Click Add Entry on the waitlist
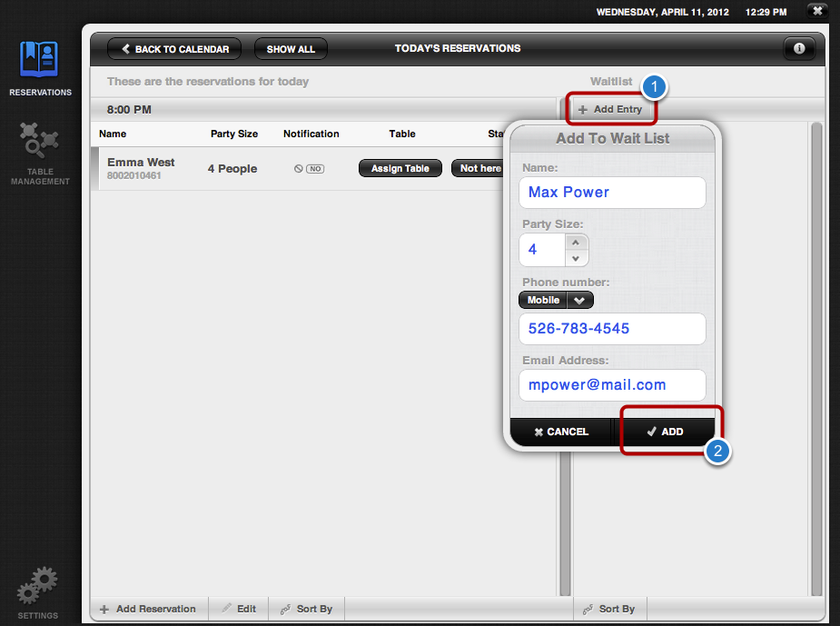The image size is (840, 626). point(610,109)
